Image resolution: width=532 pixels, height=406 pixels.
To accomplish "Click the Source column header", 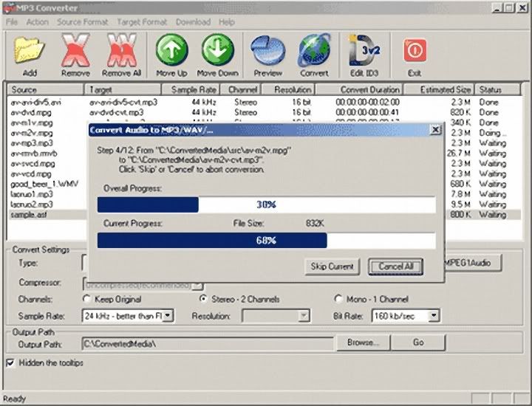I will coord(46,89).
